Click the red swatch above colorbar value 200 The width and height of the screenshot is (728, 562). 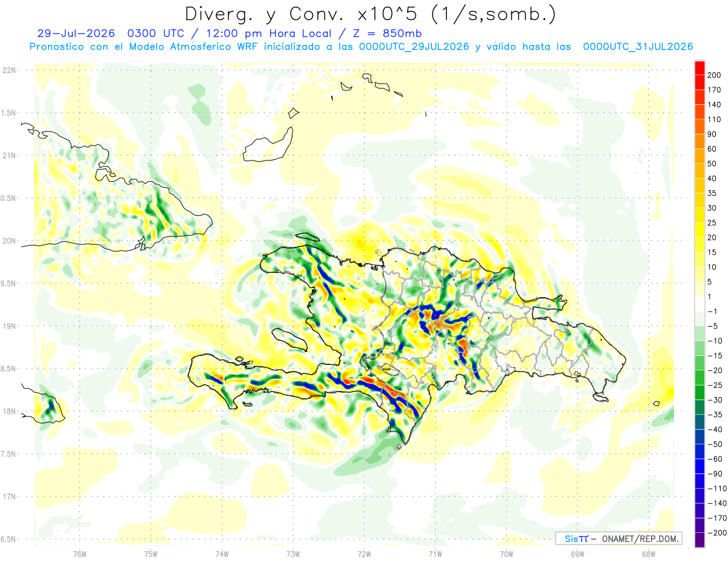click(x=699, y=67)
